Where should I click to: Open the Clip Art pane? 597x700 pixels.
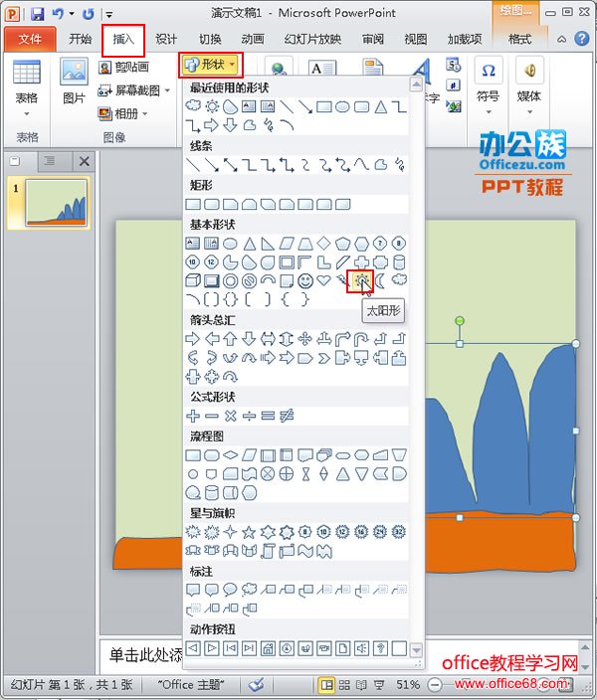[123, 68]
